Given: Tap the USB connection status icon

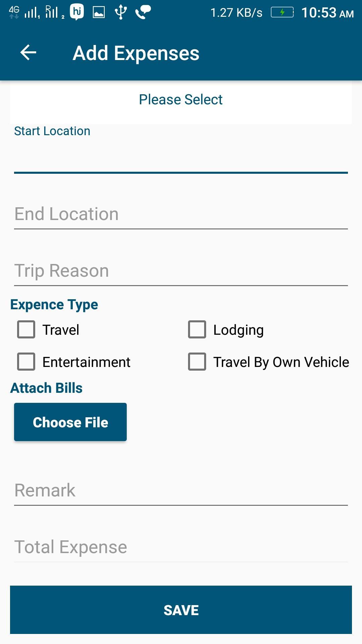Looking at the screenshot, I should [121, 12].
